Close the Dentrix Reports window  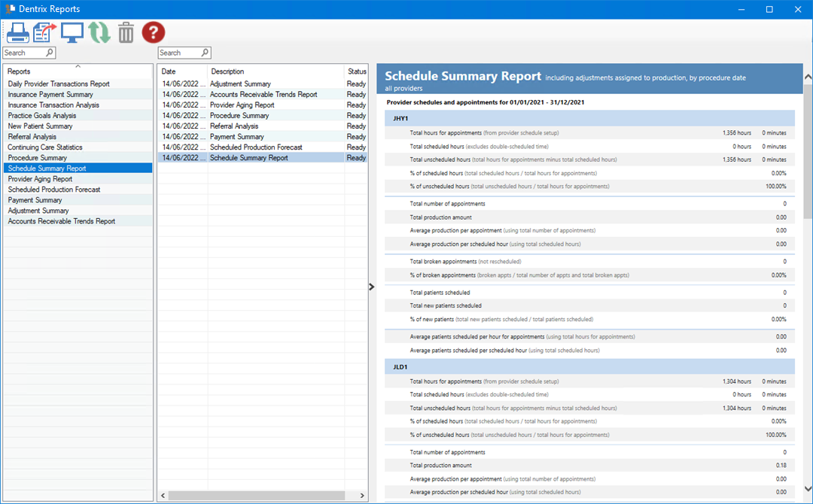[798, 9]
